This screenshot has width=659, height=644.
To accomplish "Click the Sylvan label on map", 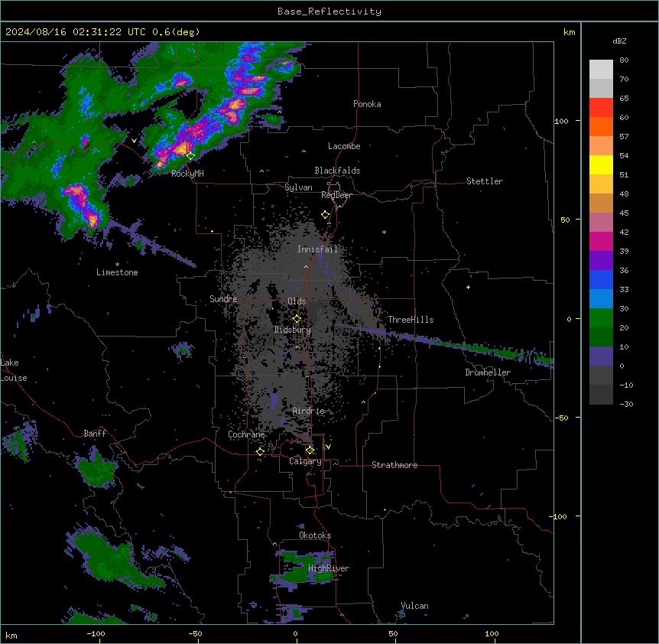I will coord(298,187).
